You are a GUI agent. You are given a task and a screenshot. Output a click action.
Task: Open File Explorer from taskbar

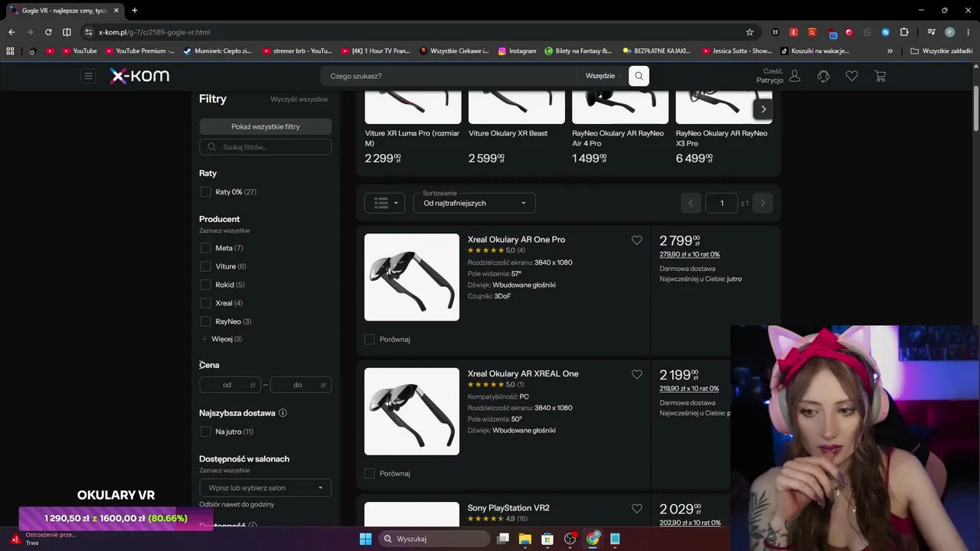point(525,539)
